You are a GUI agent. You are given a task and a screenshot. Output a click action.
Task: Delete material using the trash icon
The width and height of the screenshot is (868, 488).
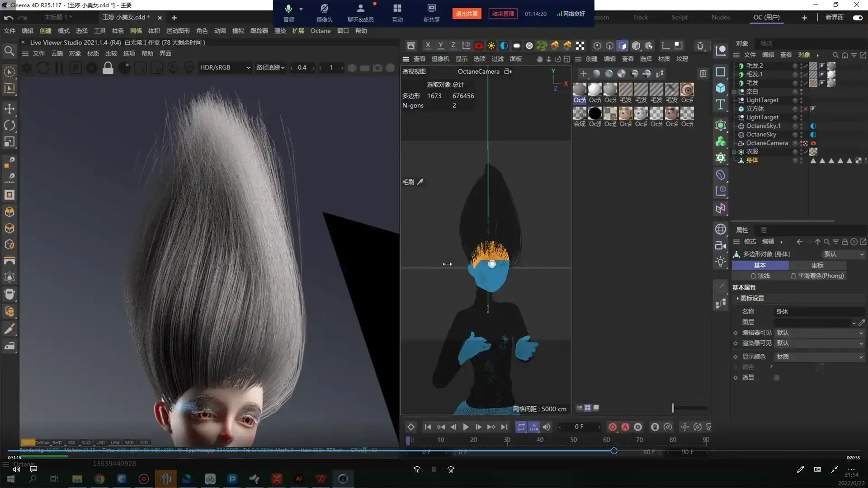click(703, 74)
